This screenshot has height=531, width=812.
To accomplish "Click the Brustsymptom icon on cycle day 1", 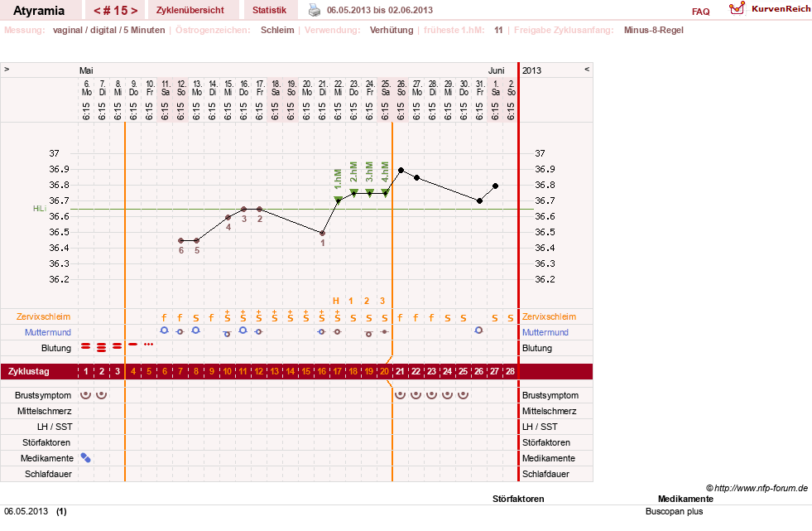I will coord(85,395).
